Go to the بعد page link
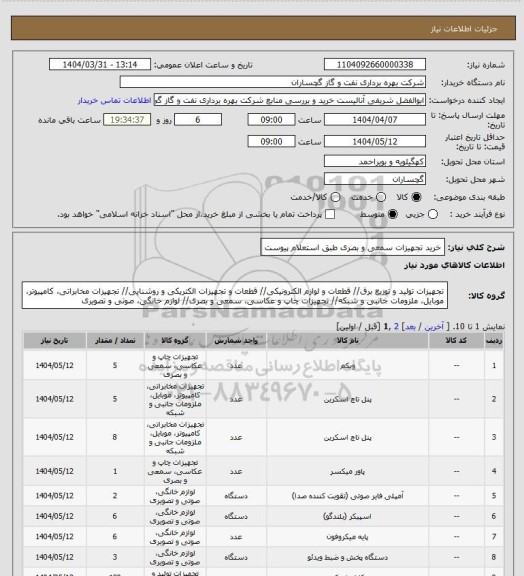This screenshot has width=524, height=576. click(410, 326)
